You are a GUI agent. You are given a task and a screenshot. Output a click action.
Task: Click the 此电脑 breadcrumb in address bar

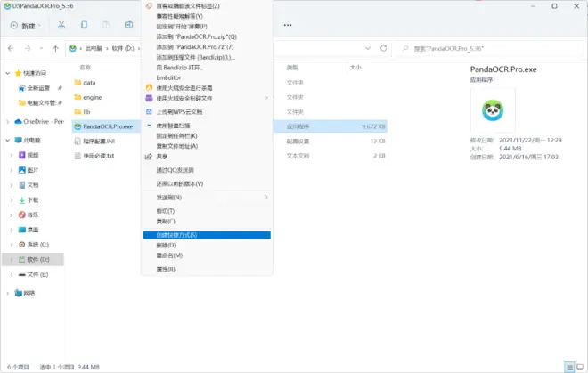pos(94,48)
